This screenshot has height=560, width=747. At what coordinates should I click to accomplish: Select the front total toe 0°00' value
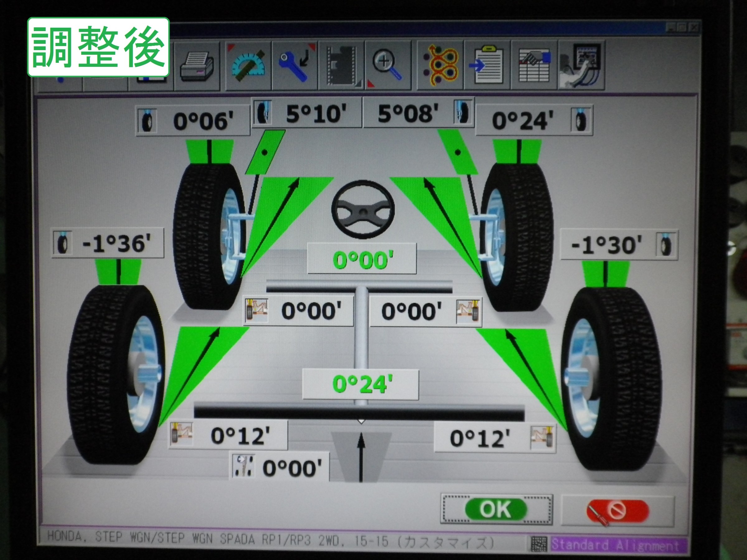pyautogui.click(x=362, y=259)
